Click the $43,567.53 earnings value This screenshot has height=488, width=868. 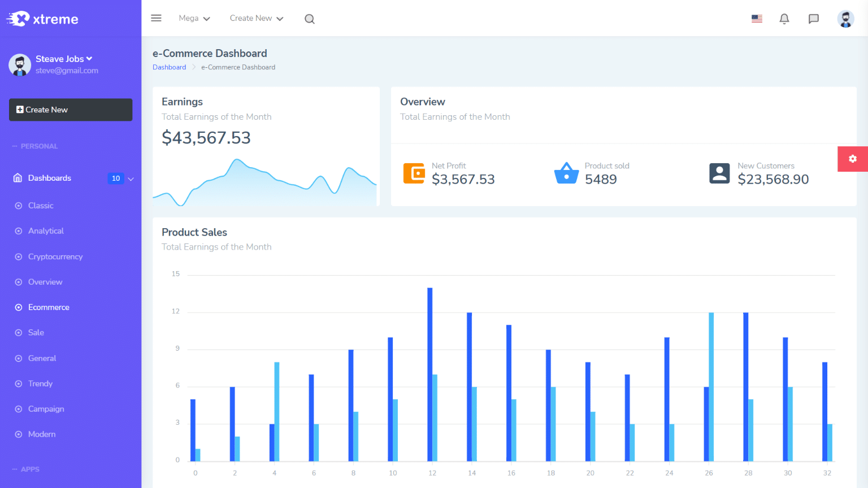206,138
